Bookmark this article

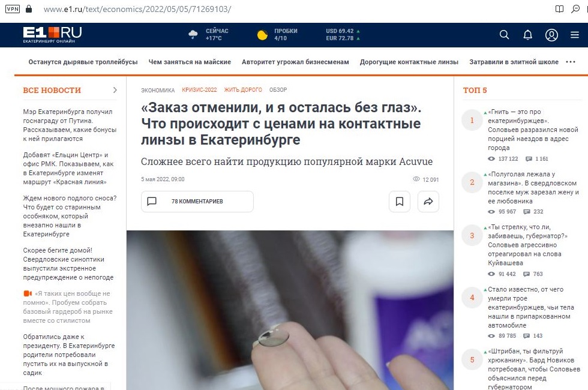point(399,202)
